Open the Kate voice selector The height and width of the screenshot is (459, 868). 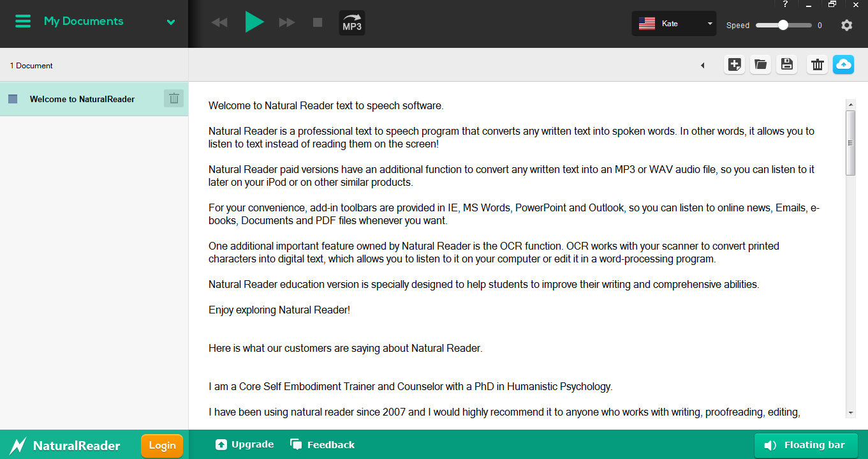coord(673,23)
